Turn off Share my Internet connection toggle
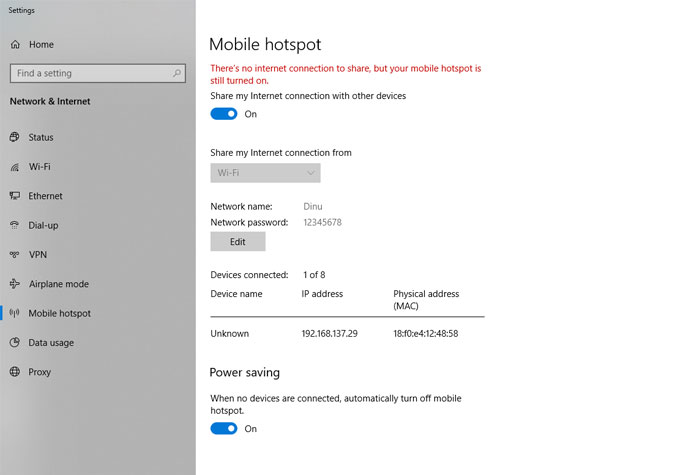Viewport: 677px width, 475px height. pyautogui.click(x=224, y=114)
